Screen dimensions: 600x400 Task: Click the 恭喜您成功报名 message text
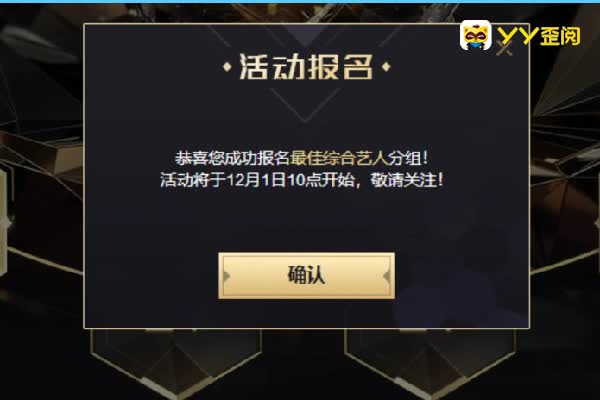pyautogui.click(x=232, y=158)
